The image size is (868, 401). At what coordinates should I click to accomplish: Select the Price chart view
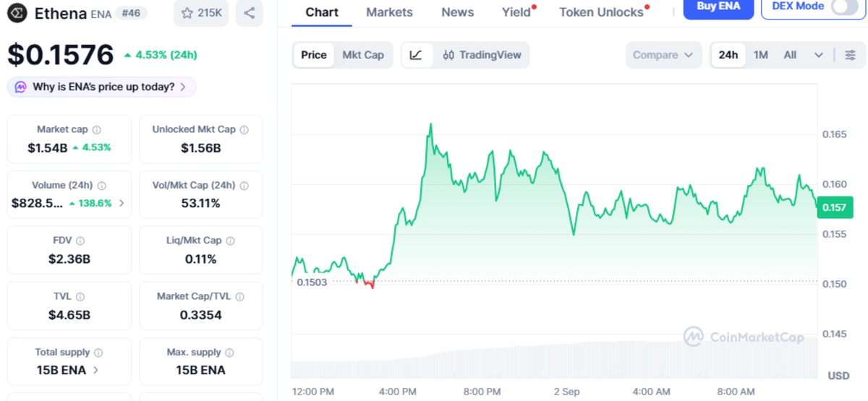tap(314, 55)
